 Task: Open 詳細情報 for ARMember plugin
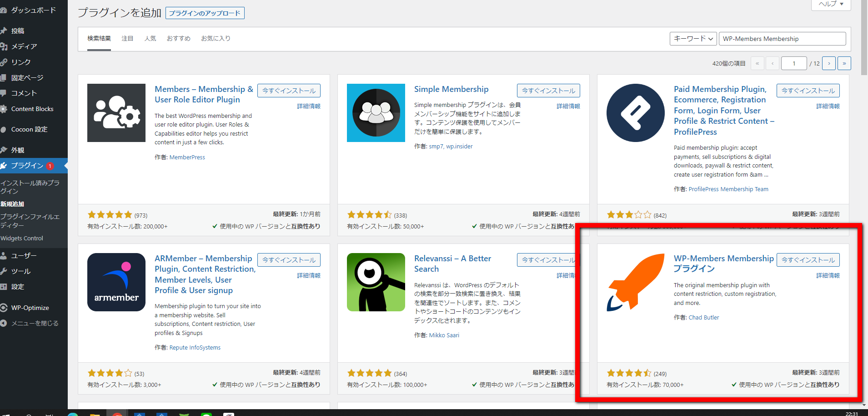[x=309, y=275]
